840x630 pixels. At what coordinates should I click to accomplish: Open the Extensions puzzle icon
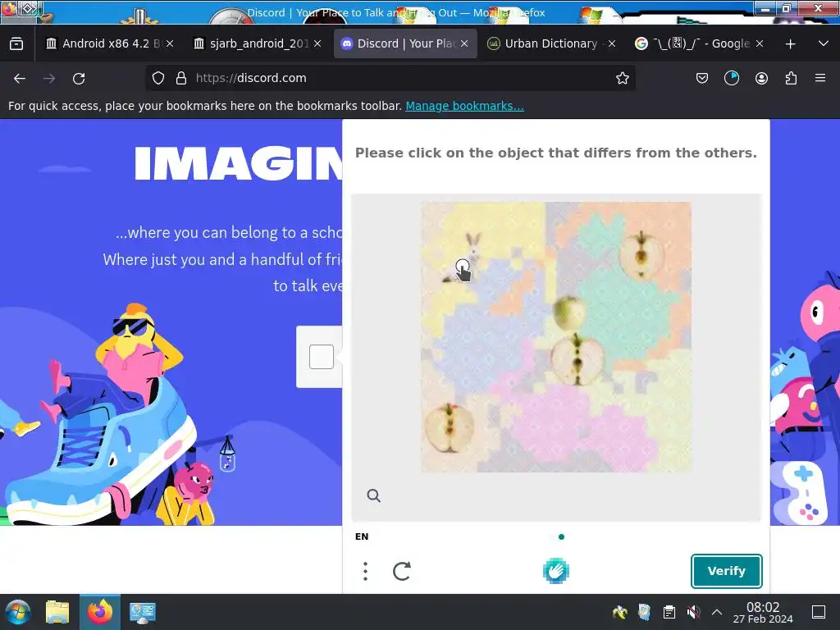click(x=791, y=78)
